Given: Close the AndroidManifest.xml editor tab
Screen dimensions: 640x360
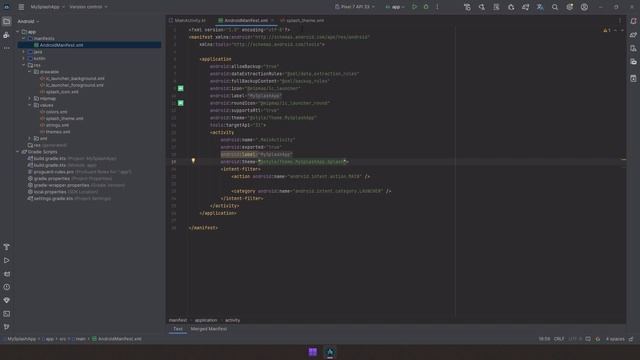Looking at the screenshot, I should pos(273,20).
